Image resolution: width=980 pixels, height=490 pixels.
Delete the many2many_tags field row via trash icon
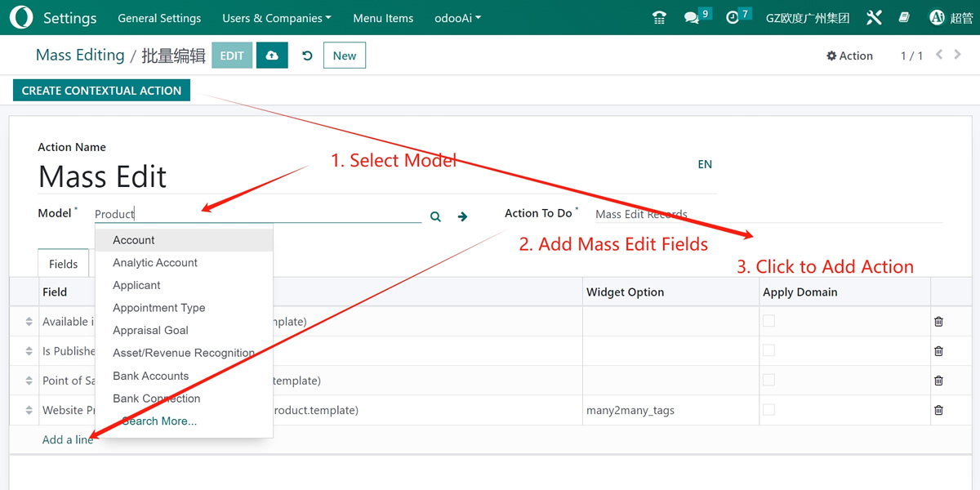(x=938, y=410)
